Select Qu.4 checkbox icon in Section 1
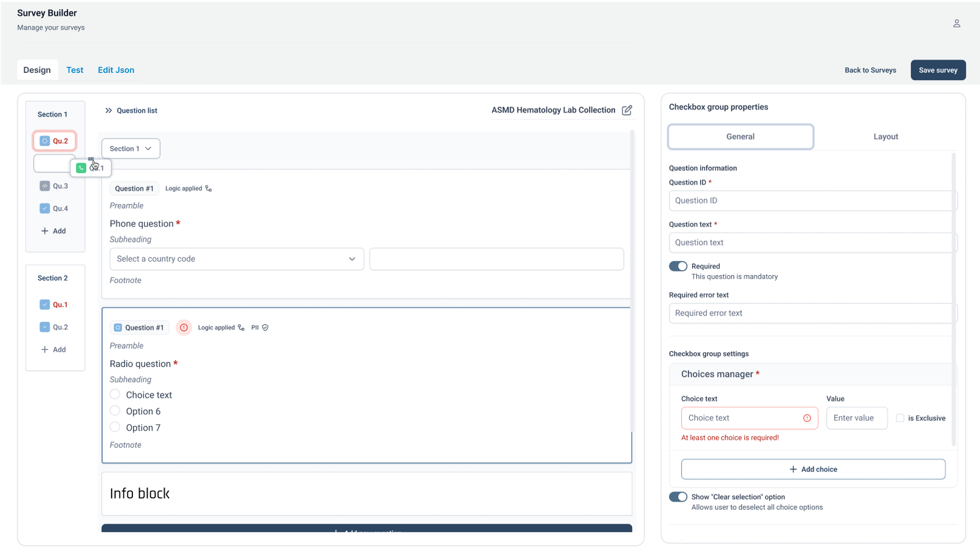 click(x=45, y=208)
